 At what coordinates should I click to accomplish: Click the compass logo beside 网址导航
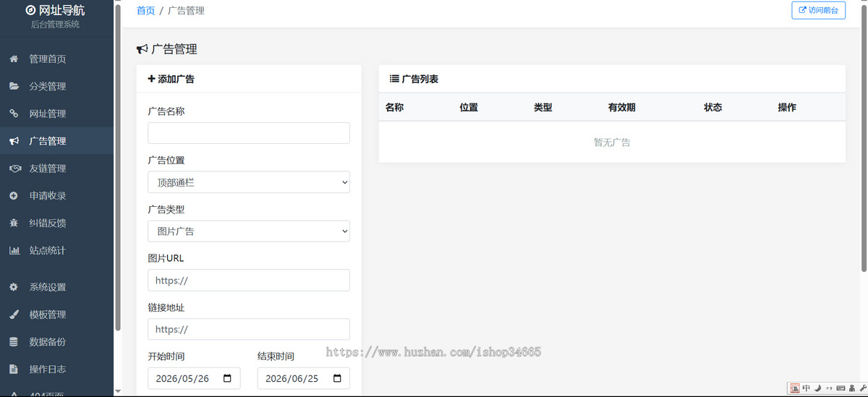tap(30, 10)
